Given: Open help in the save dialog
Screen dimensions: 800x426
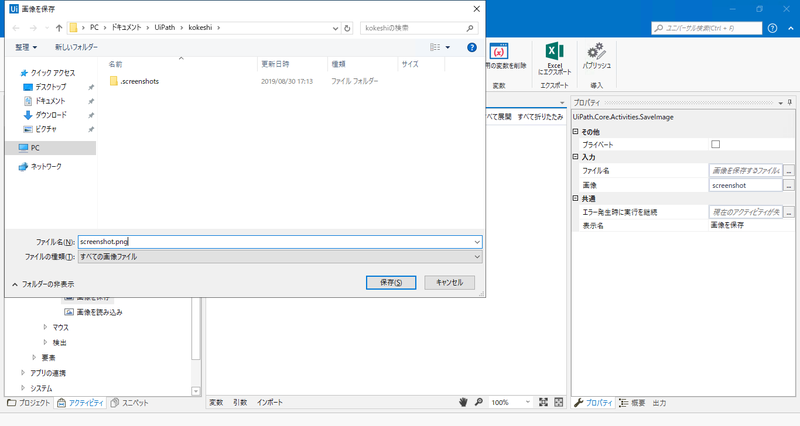Looking at the screenshot, I should (472, 47).
